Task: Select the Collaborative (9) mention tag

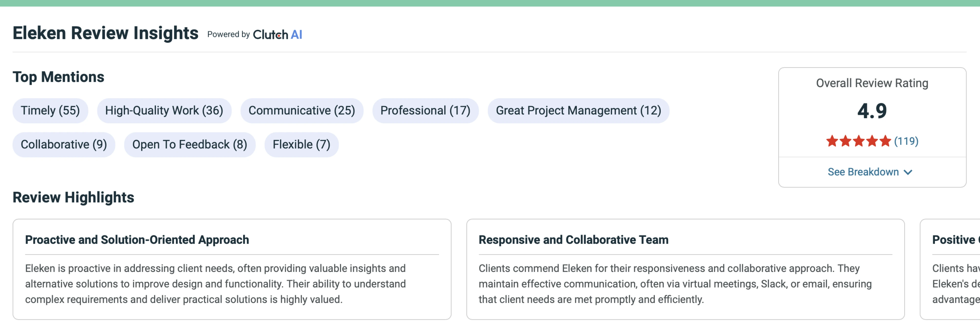Action: (x=63, y=144)
